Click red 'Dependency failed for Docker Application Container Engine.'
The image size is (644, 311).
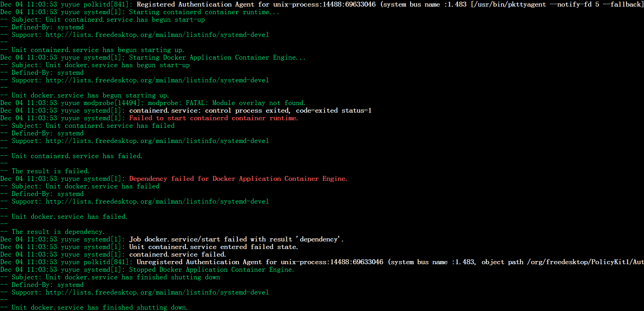click(x=238, y=179)
